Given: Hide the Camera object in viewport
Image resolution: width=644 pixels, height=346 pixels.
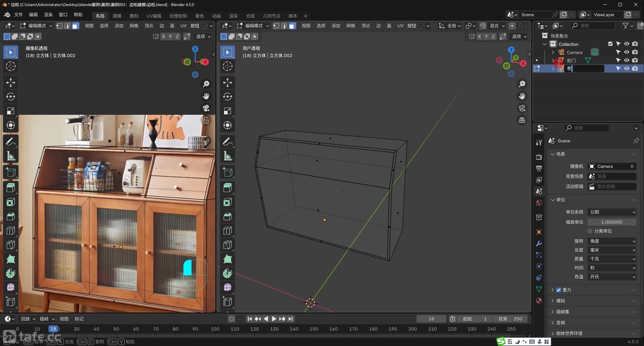Looking at the screenshot, I should pos(627,52).
